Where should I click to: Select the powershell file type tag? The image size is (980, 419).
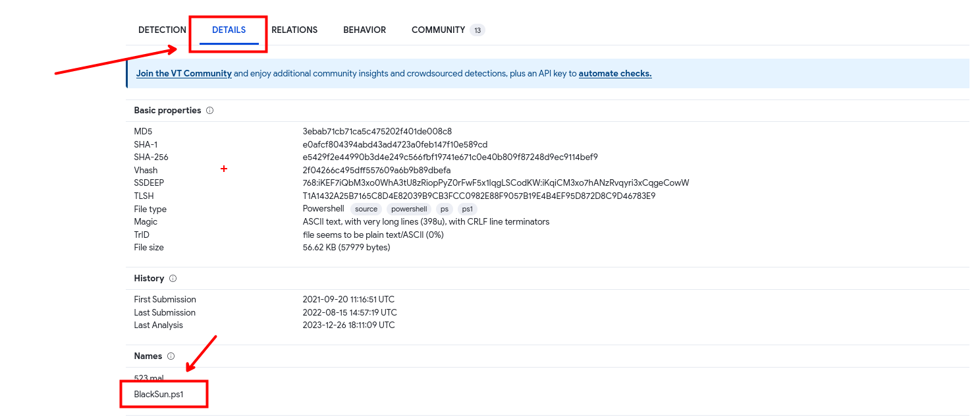(409, 209)
